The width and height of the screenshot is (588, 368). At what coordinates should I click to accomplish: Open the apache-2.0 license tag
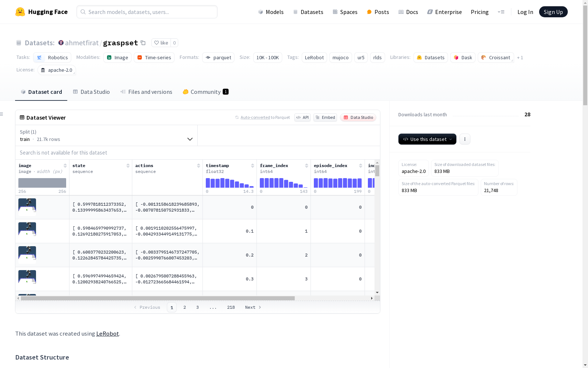[x=57, y=70]
